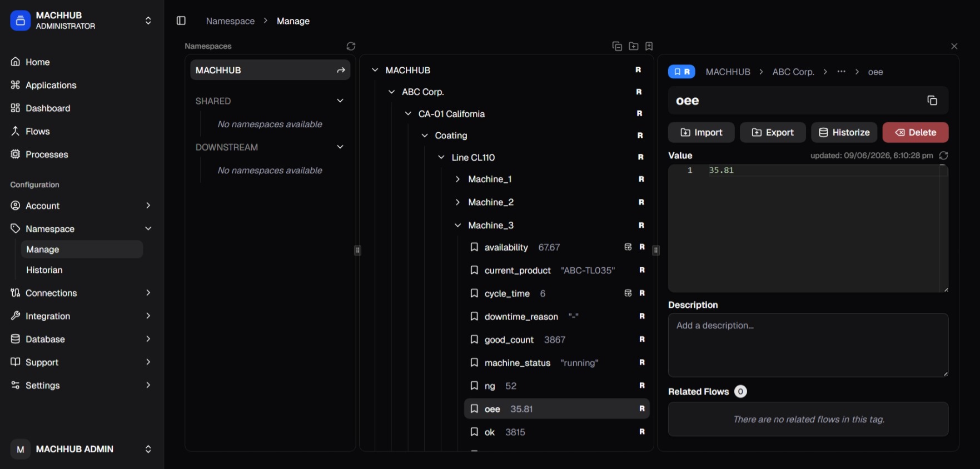Refresh the Namespaces list
Image resolution: width=980 pixels, height=469 pixels.
(x=351, y=46)
